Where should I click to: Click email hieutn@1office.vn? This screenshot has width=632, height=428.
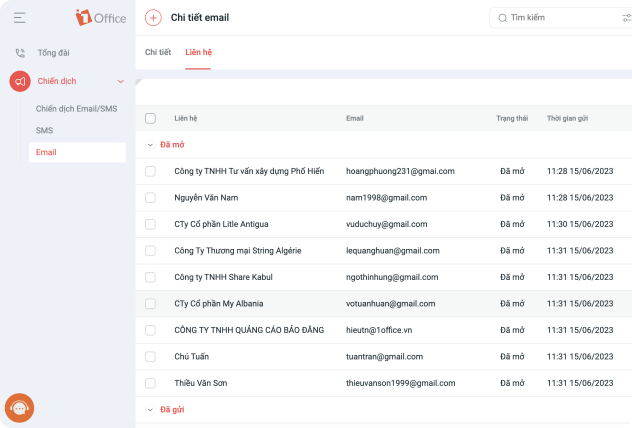(x=379, y=330)
